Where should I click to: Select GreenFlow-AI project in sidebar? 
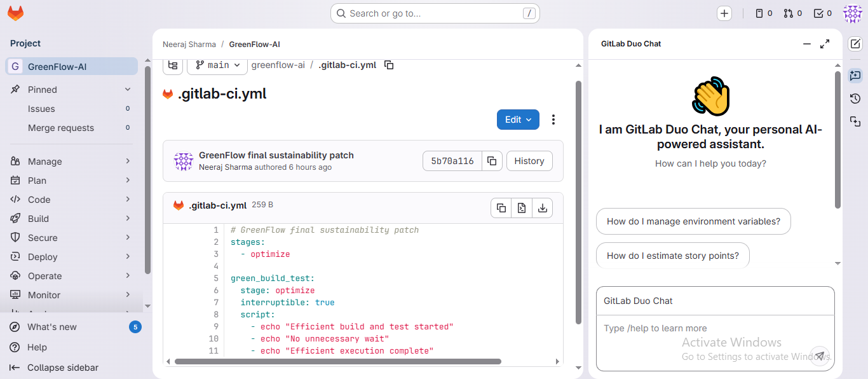pyautogui.click(x=71, y=67)
